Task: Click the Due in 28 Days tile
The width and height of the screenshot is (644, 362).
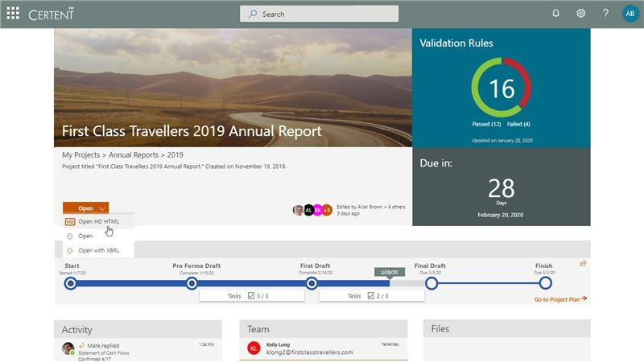Action: point(501,187)
